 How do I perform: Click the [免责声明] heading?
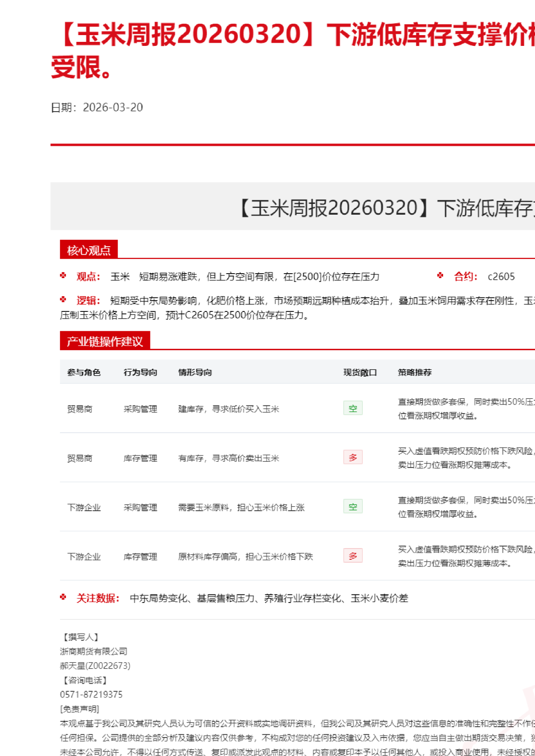(x=80, y=709)
